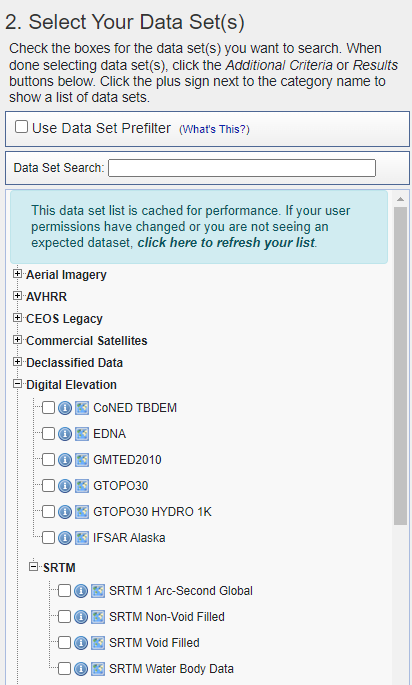Open the What's This? link
The image size is (412, 685).
tap(214, 129)
